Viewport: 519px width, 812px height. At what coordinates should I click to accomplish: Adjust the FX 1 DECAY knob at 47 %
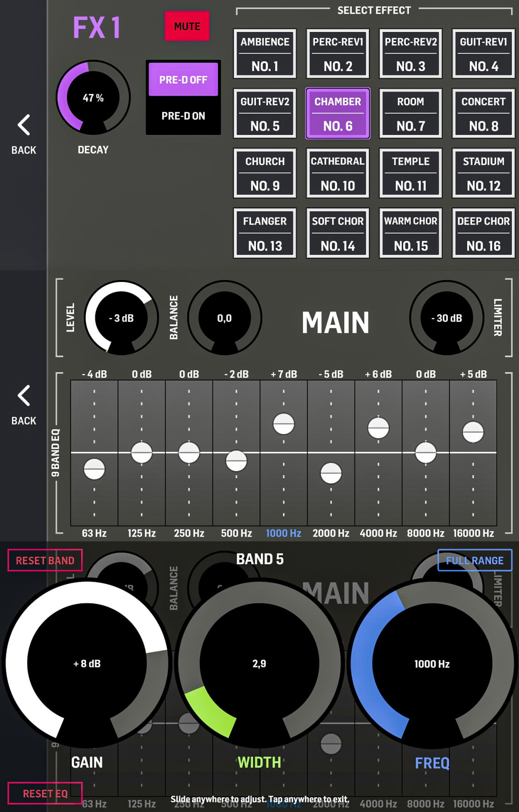point(93,98)
